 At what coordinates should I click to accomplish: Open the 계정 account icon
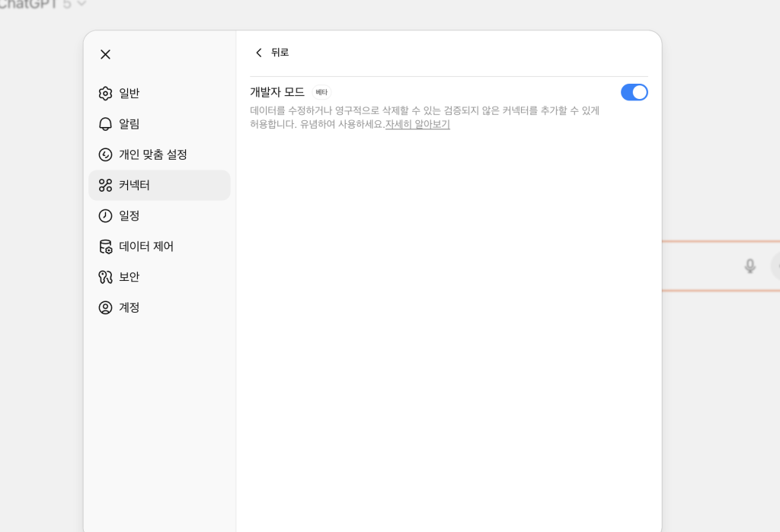(x=105, y=307)
